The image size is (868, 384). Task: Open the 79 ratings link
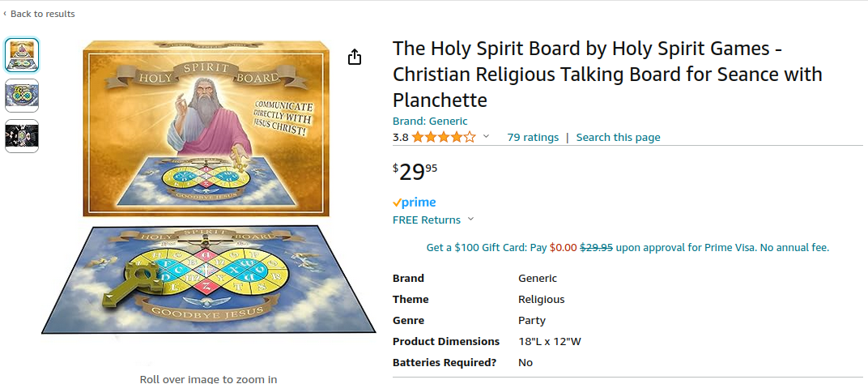tap(533, 137)
